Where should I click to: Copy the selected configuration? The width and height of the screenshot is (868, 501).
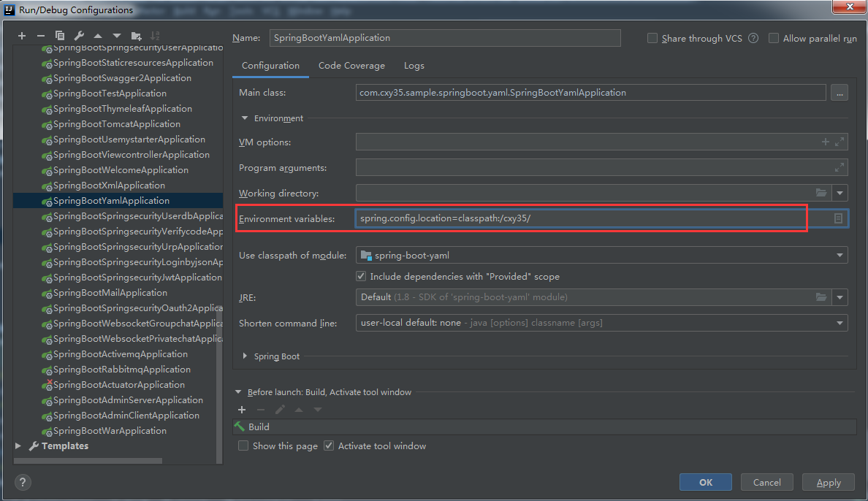tap(60, 35)
